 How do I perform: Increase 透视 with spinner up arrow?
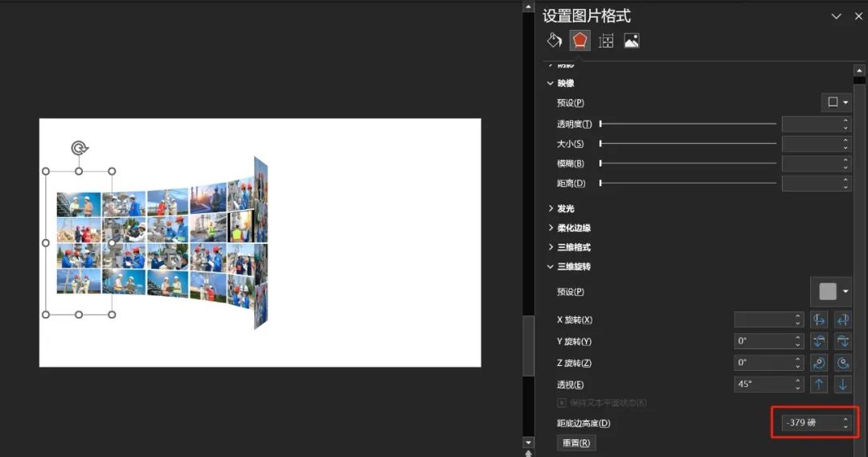tap(798, 381)
